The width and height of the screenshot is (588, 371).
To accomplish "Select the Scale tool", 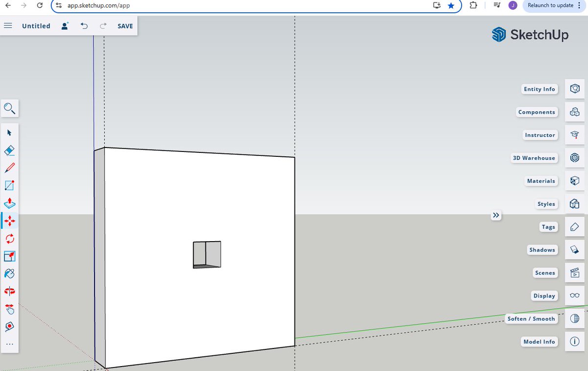I will click(10, 256).
